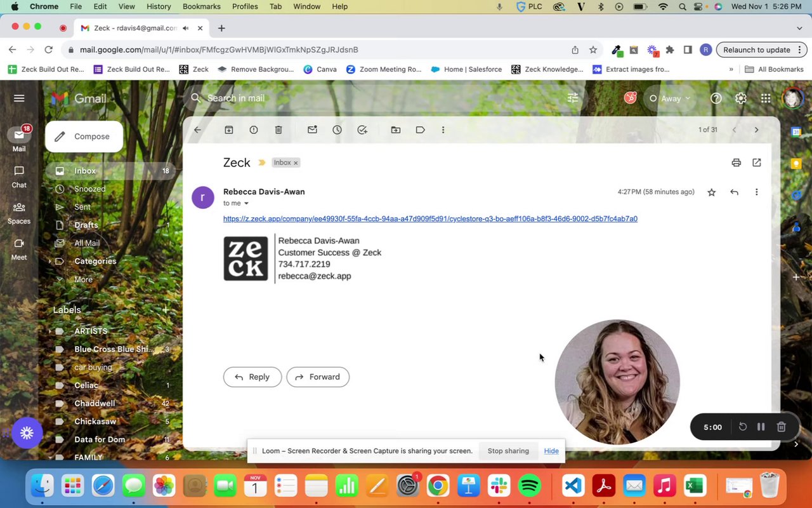Viewport: 812px width, 508px height.
Task: Archive this email
Action: tap(229, 130)
